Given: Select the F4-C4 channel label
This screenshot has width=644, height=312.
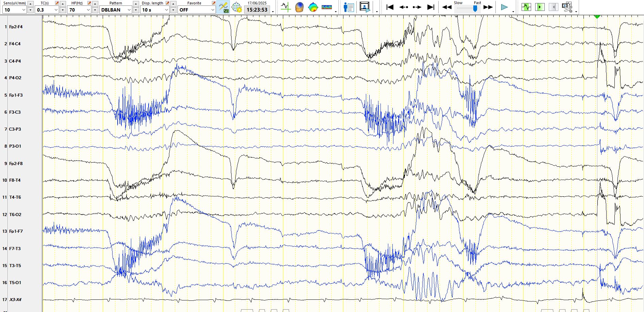Looking at the screenshot, I should point(15,44).
